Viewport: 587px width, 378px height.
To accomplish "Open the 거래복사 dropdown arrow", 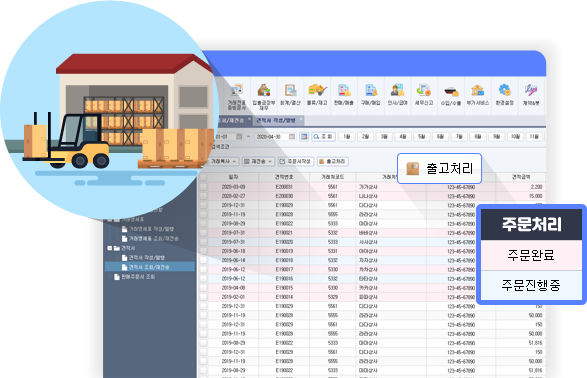I will coord(235,161).
